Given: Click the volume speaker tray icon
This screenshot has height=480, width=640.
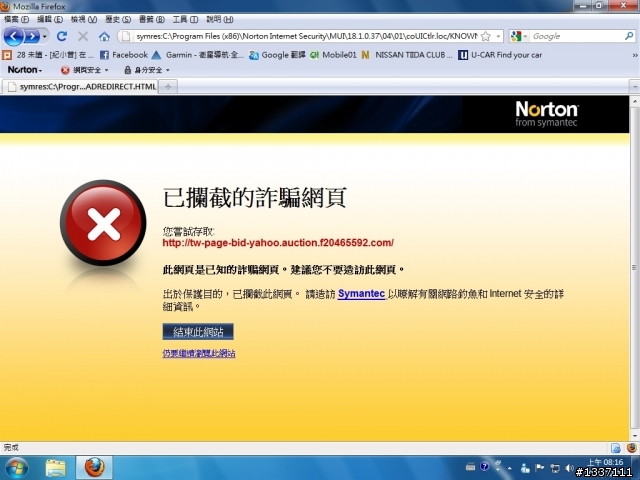Looking at the screenshot, I should (x=569, y=468).
